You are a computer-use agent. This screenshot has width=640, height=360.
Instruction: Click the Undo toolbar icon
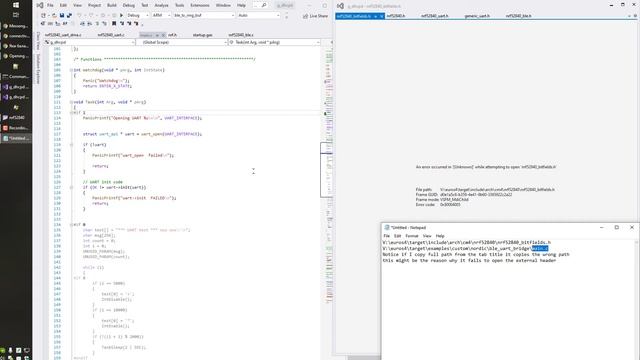click(79, 15)
